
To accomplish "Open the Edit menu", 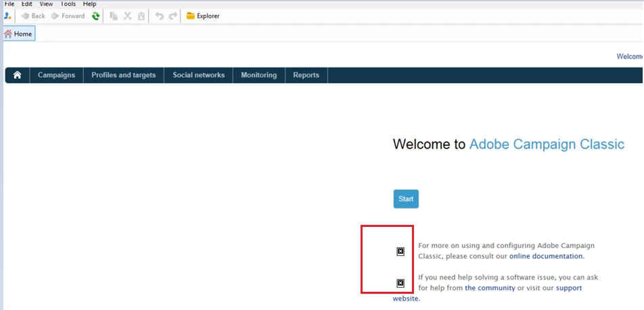I will coord(26,4).
